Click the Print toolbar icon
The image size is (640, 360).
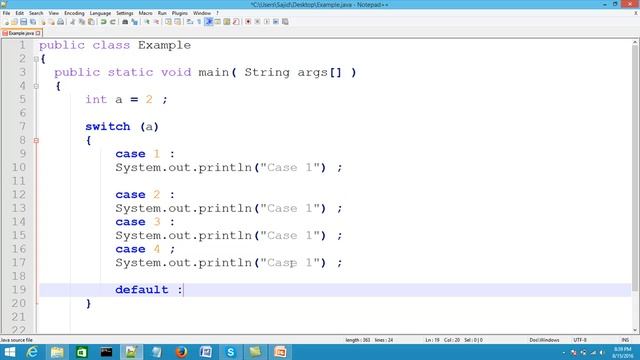[60, 22]
